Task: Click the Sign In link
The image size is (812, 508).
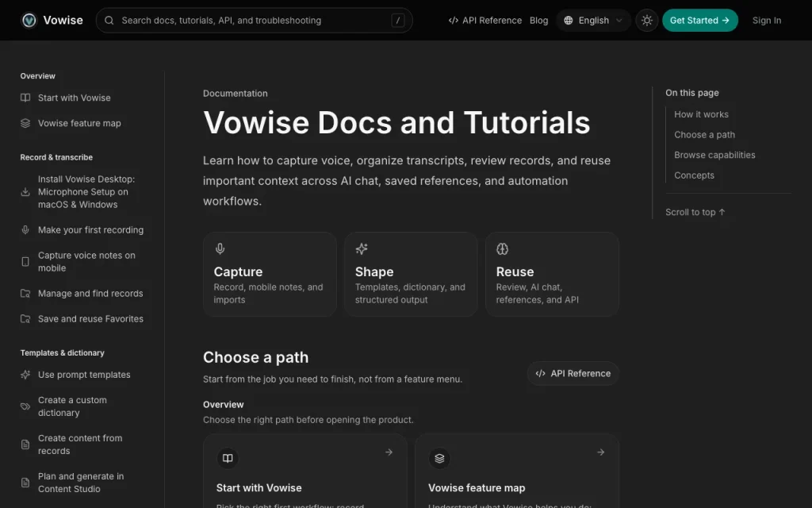Action: coord(767,20)
